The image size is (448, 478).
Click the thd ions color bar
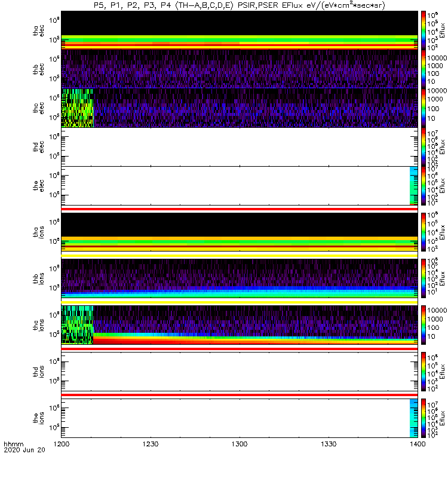(424, 372)
